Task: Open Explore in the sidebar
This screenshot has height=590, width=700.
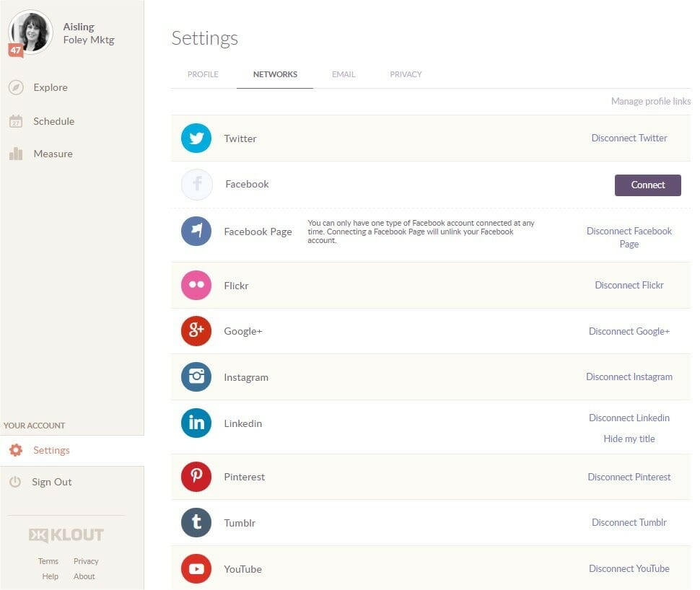Action: (x=51, y=87)
